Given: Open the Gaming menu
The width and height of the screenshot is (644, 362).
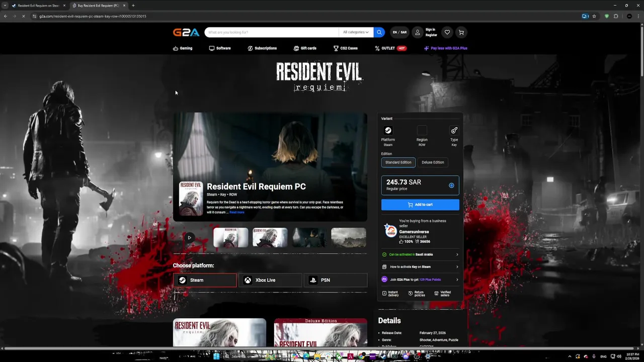Looking at the screenshot, I should 183,48.
